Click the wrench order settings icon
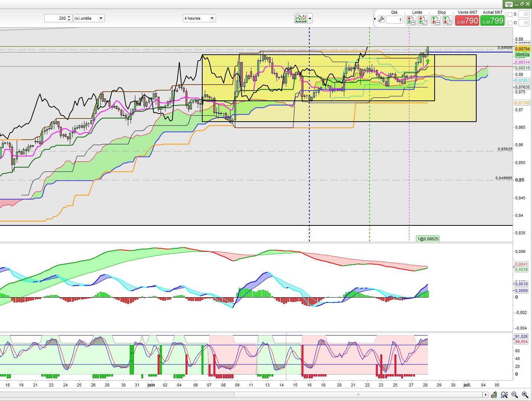 click(x=381, y=20)
